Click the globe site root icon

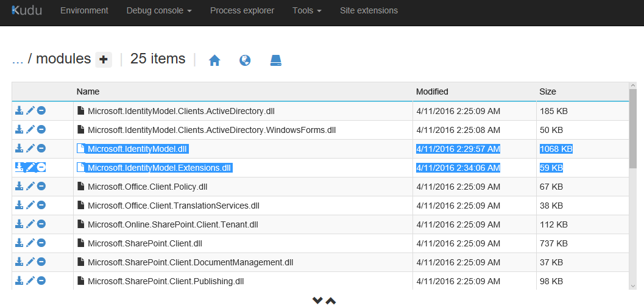(x=245, y=60)
